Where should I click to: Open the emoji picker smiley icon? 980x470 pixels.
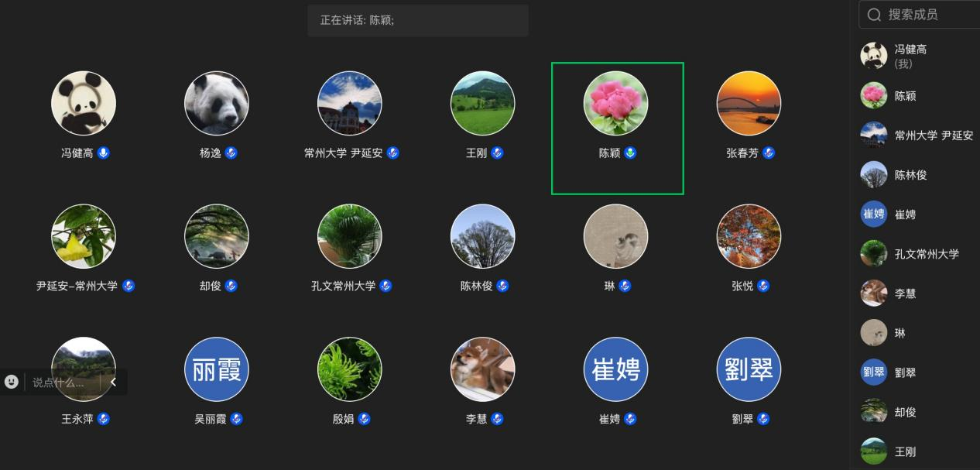[12, 382]
